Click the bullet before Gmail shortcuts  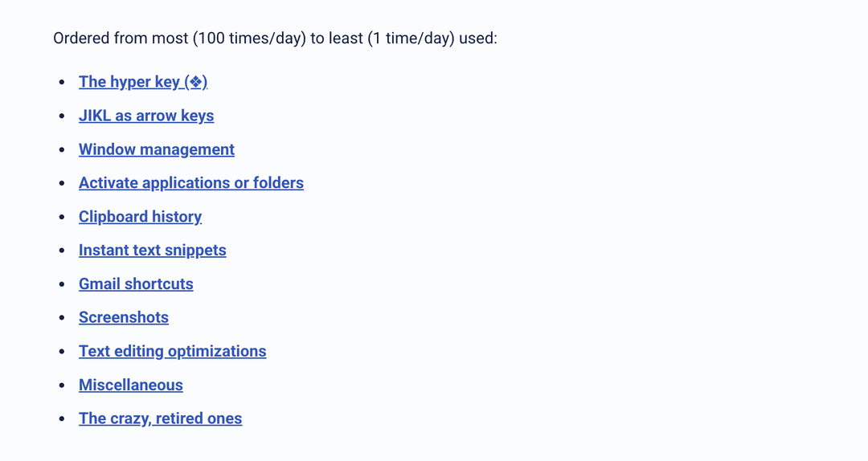coord(62,285)
